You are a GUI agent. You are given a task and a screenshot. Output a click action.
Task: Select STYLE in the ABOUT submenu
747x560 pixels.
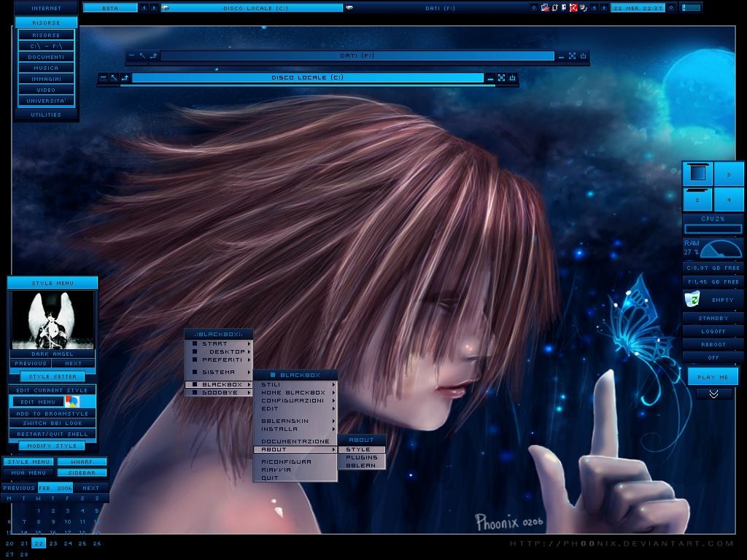(x=361, y=449)
